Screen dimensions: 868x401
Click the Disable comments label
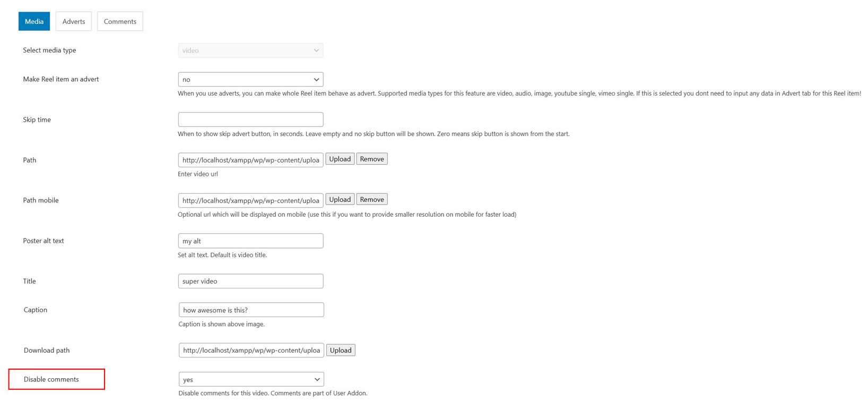click(51, 379)
